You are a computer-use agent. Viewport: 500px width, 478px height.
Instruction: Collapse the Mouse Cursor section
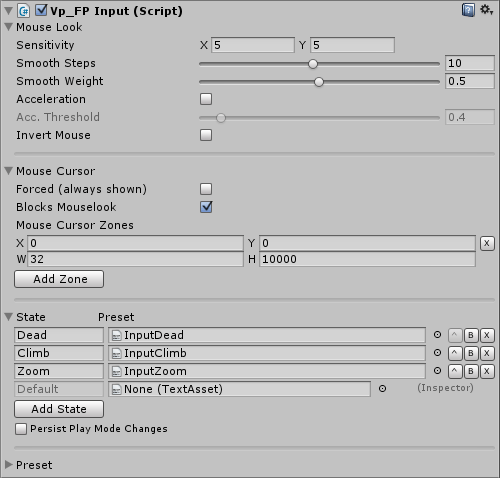9,171
